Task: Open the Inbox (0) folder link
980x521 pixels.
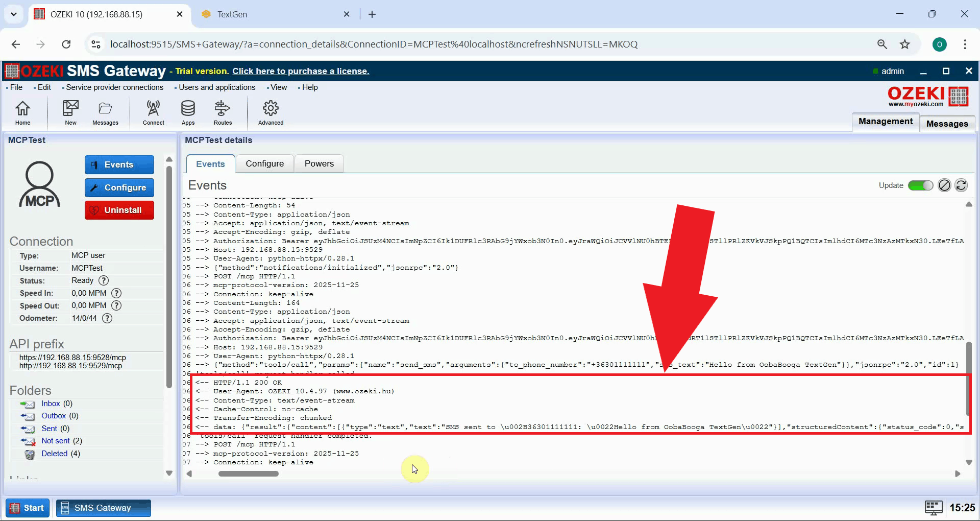Action: 57,404
